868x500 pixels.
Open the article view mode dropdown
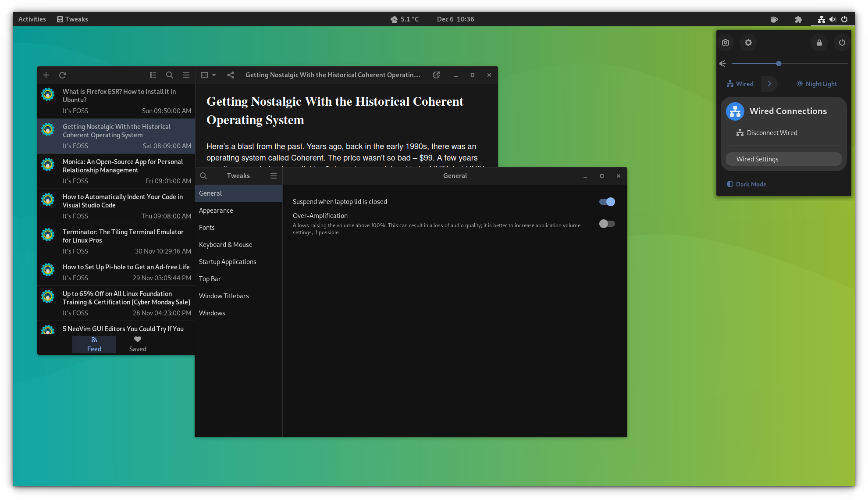208,75
